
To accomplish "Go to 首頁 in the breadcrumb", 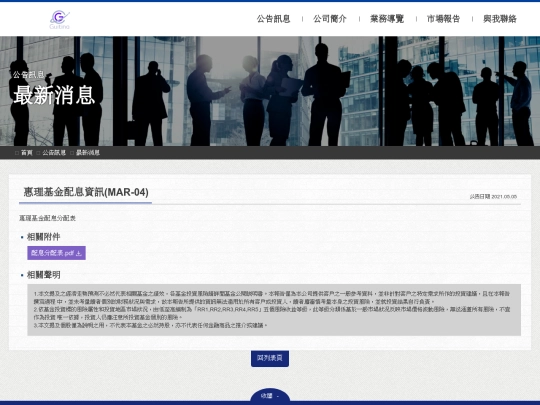I will [x=27, y=153].
